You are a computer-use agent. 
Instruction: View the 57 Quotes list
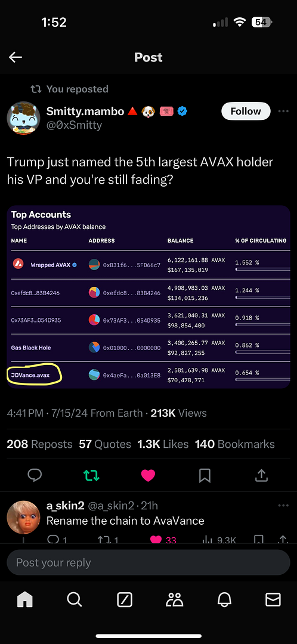point(105,444)
